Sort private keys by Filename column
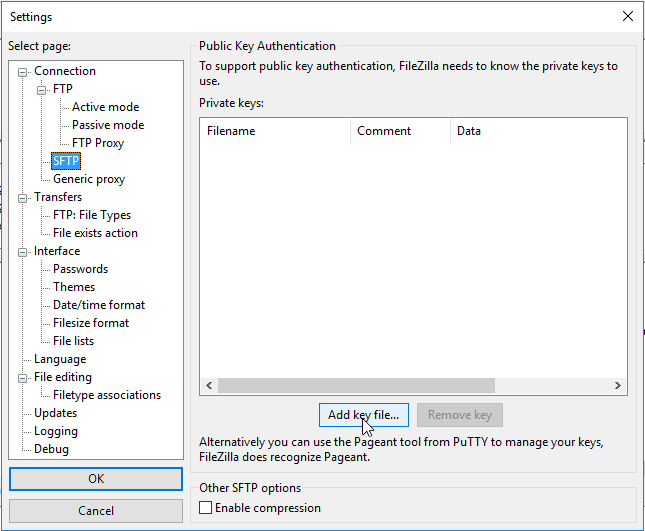 pyautogui.click(x=275, y=131)
